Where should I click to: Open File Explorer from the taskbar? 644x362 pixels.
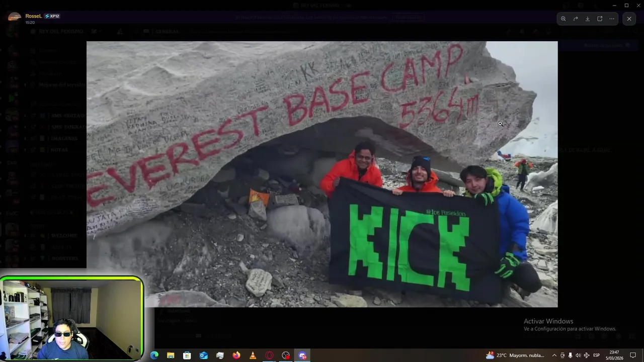point(171,355)
